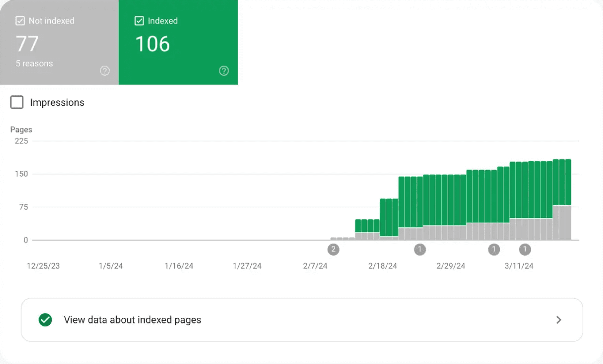Screen dimensions: 603x364
Task: Enable the Impressions checkbox
Action: [x=17, y=102]
